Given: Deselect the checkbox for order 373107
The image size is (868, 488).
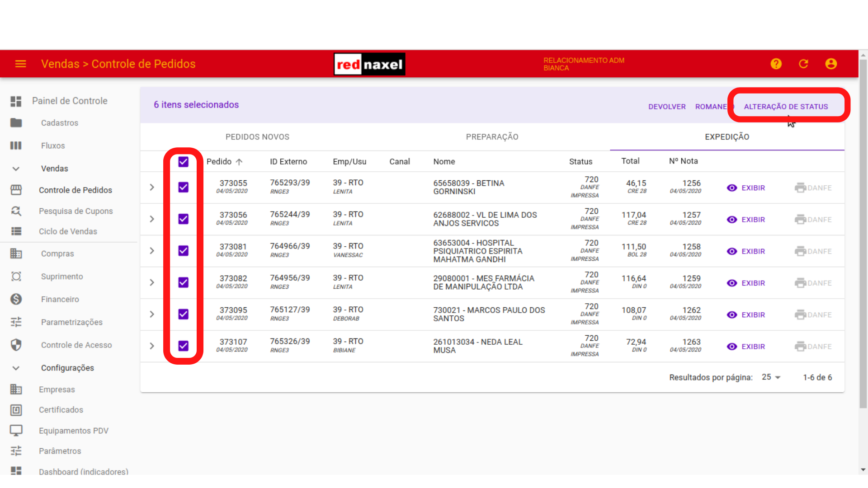Looking at the screenshot, I should pyautogui.click(x=183, y=346).
